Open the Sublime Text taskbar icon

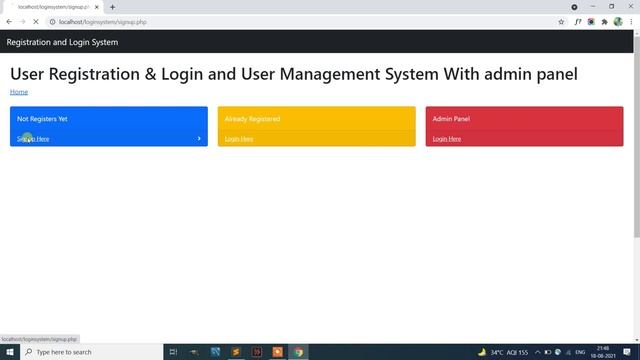[236, 352]
